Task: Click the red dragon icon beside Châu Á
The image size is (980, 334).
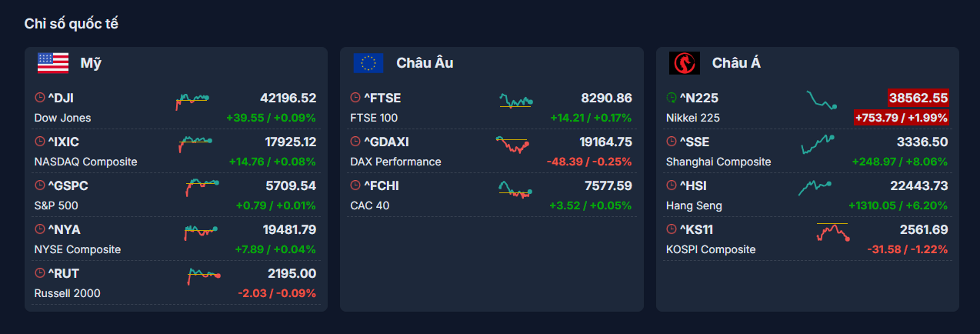Action: pos(684,63)
